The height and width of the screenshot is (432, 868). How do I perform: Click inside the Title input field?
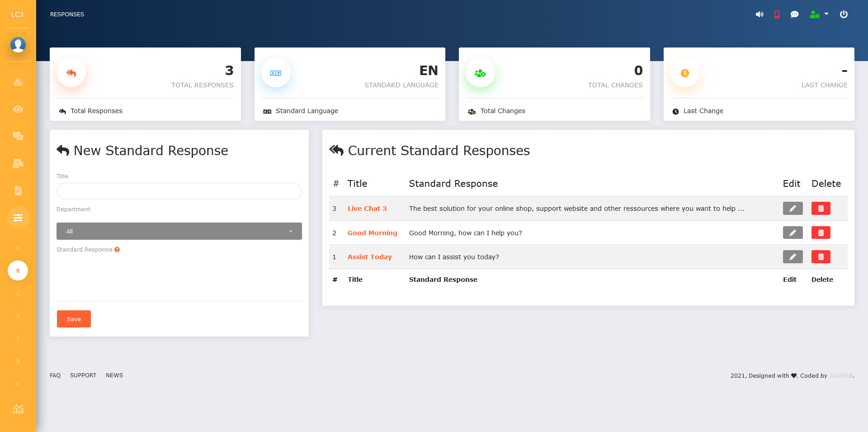point(179,191)
